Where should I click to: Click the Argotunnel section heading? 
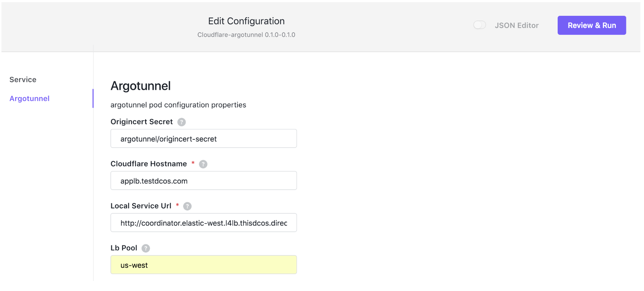click(x=141, y=86)
